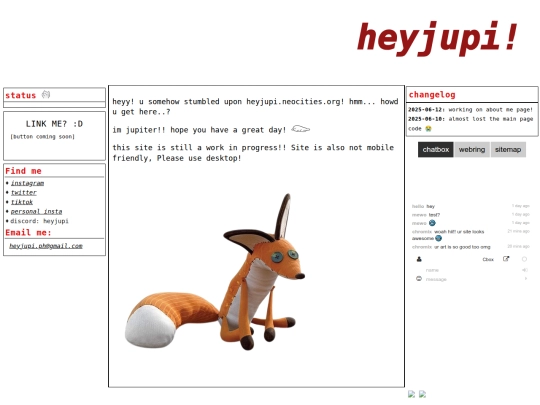Image resolution: width=540 pixels, height=405 pixels.
Task: Click the 2025-06-10 changelog entry
Action: [470, 123]
